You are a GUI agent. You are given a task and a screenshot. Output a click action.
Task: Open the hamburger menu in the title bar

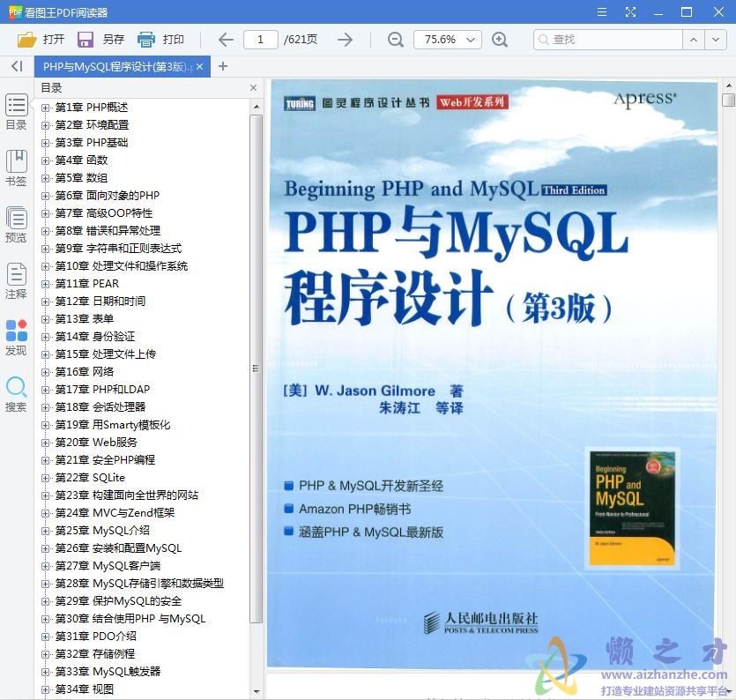click(602, 12)
